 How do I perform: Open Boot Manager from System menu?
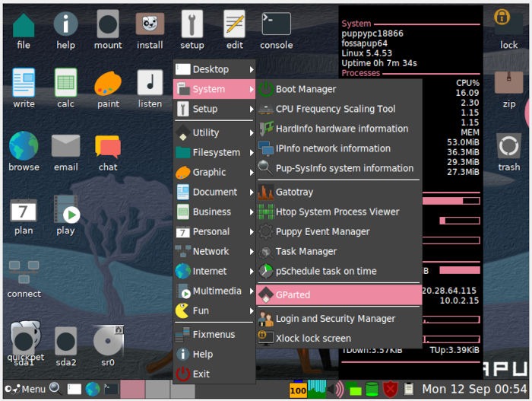click(x=339, y=89)
